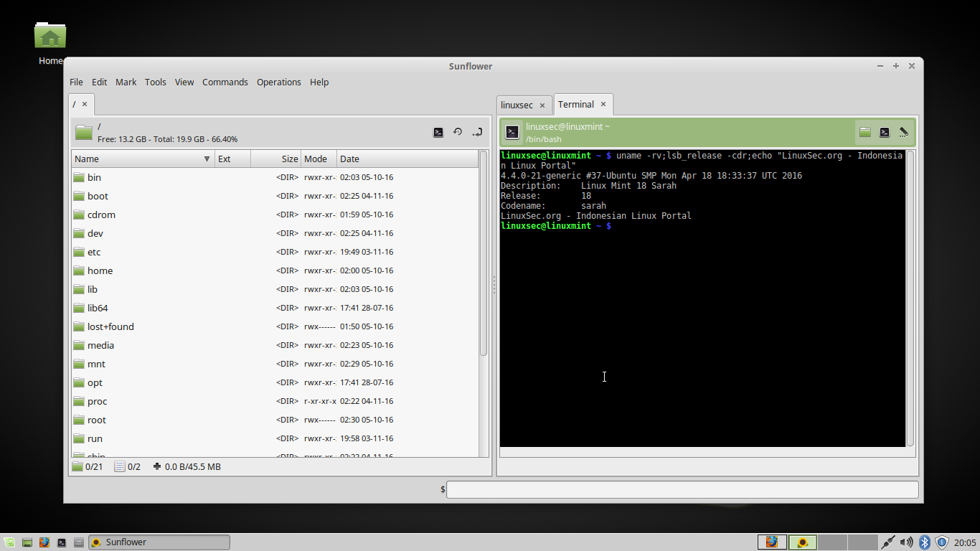Click the Home folder icon on the desktop
This screenshot has width=980, height=551.
click(50, 36)
